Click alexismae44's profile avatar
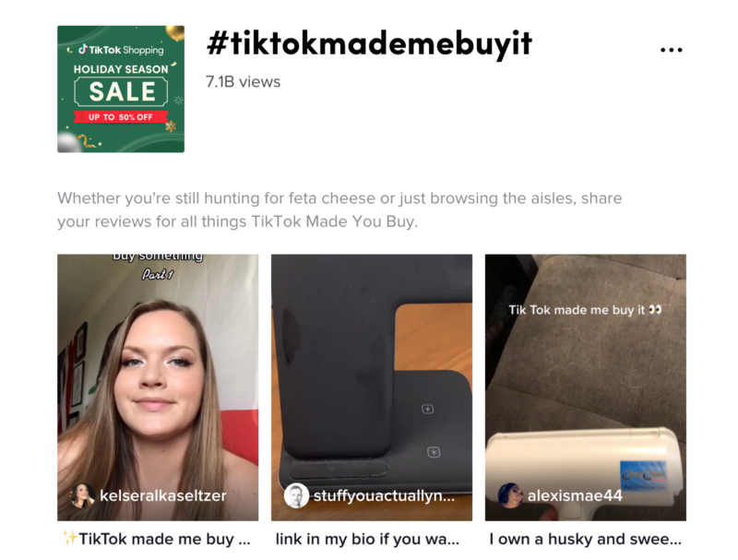738x560 pixels. (510, 495)
